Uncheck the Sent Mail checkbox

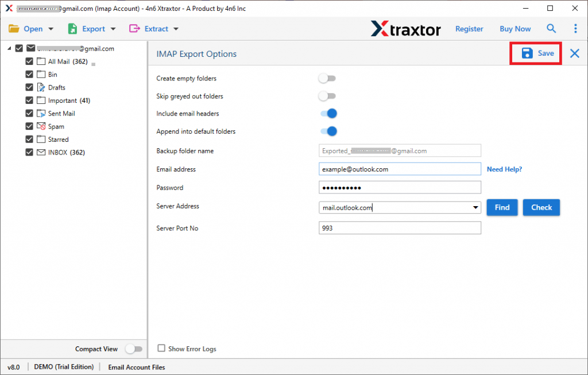tap(29, 113)
